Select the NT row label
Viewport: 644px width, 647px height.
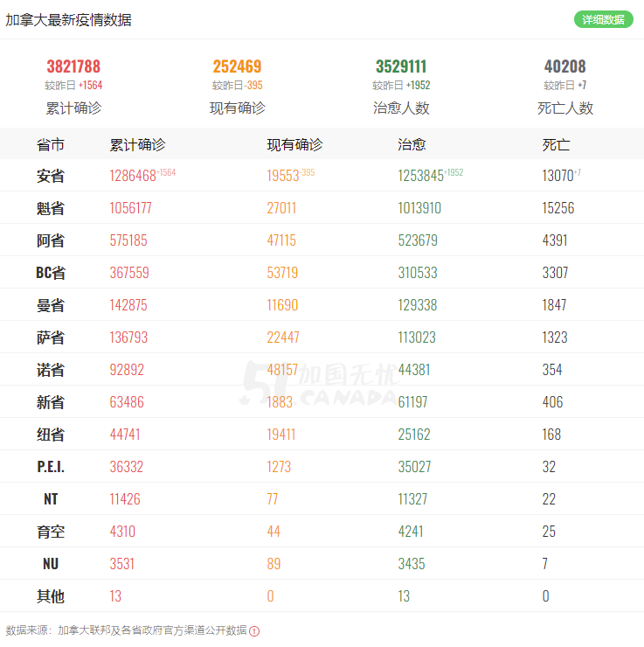(x=51, y=499)
